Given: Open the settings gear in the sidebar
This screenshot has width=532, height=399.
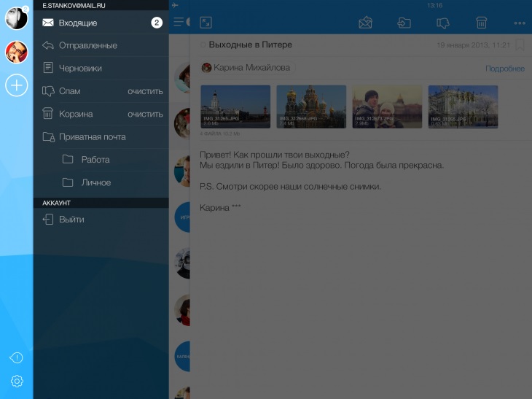Looking at the screenshot, I should click(x=16, y=381).
